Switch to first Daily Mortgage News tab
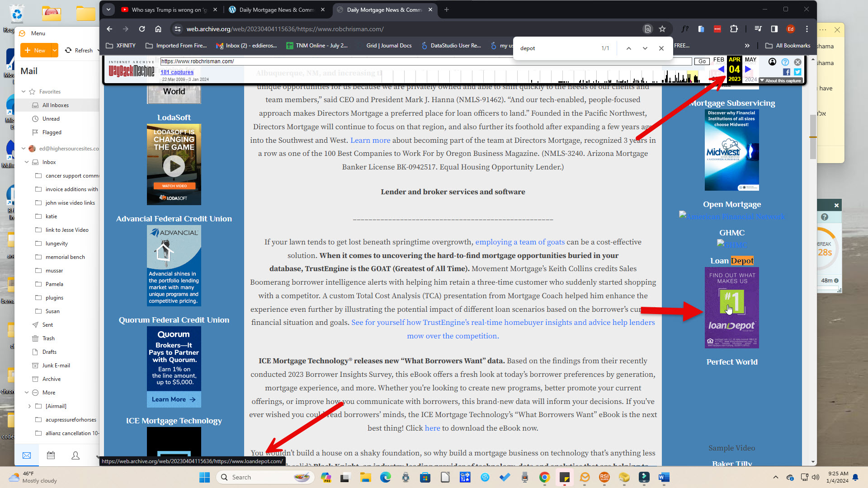The width and height of the screenshot is (868, 488). point(276,9)
